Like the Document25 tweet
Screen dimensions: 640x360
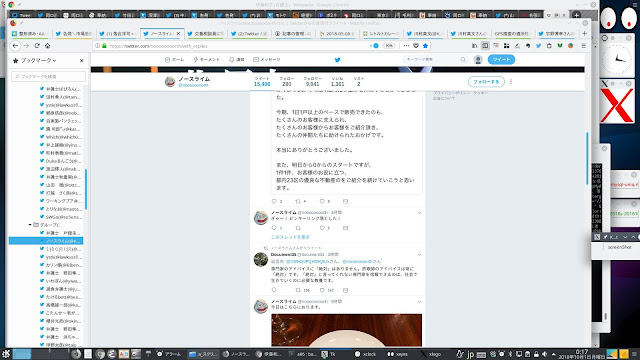click(x=322, y=290)
